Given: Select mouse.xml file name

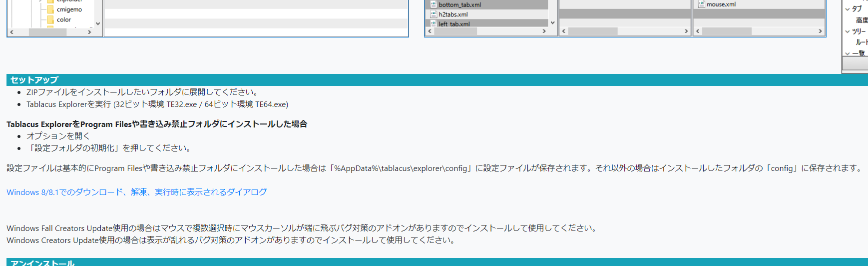Looking at the screenshot, I should pyautogui.click(x=721, y=4).
